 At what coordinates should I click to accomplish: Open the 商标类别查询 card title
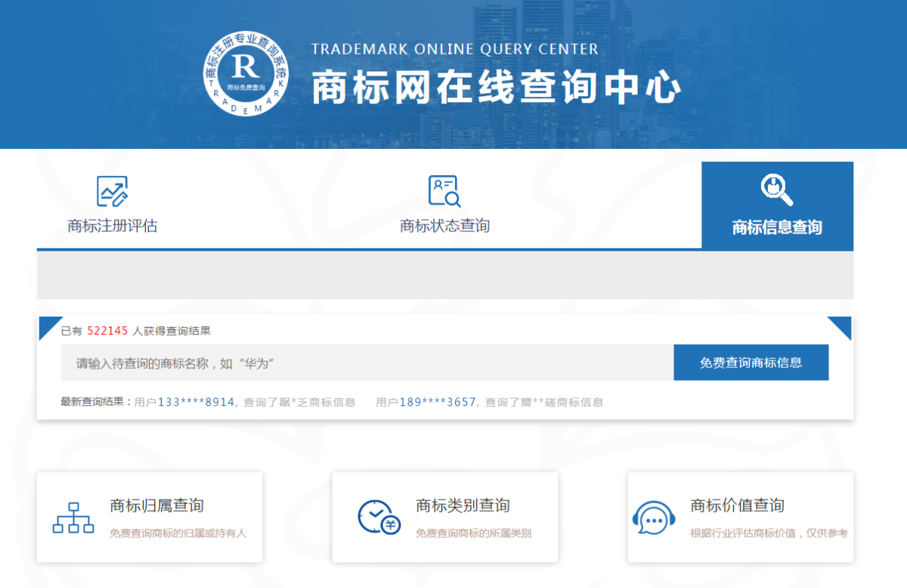463,506
